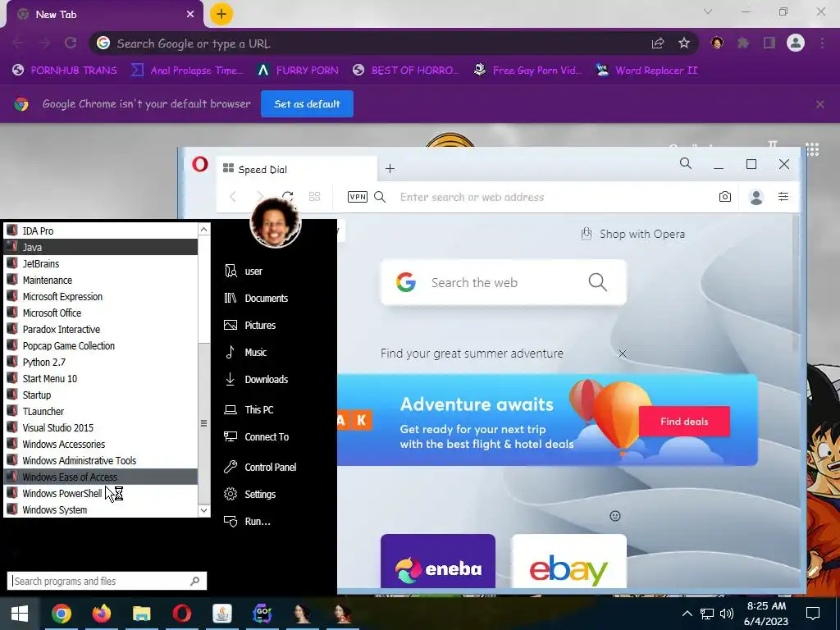The image size is (840, 630).
Task: Click Find deals button
Action: pos(684,422)
